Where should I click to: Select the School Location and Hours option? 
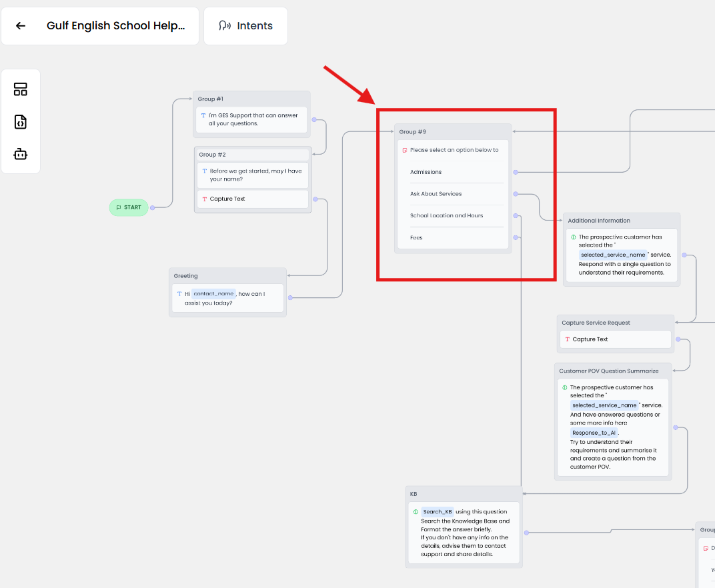tap(446, 216)
